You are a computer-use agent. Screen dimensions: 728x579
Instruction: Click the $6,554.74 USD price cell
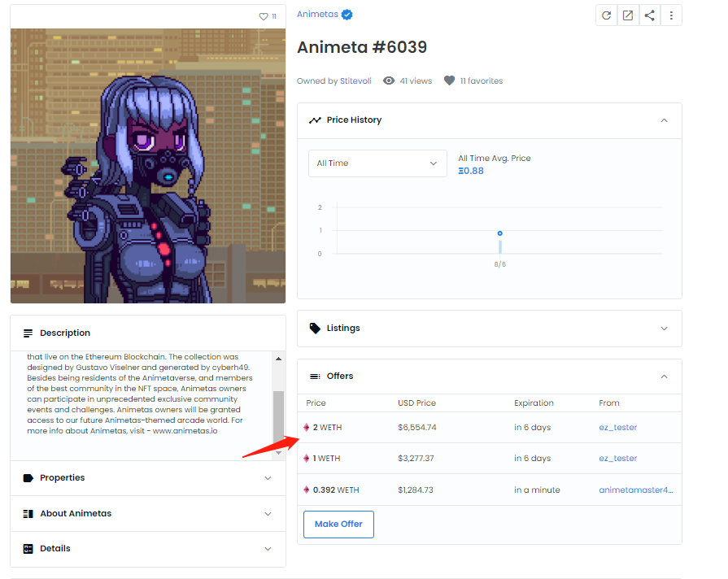click(417, 427)
